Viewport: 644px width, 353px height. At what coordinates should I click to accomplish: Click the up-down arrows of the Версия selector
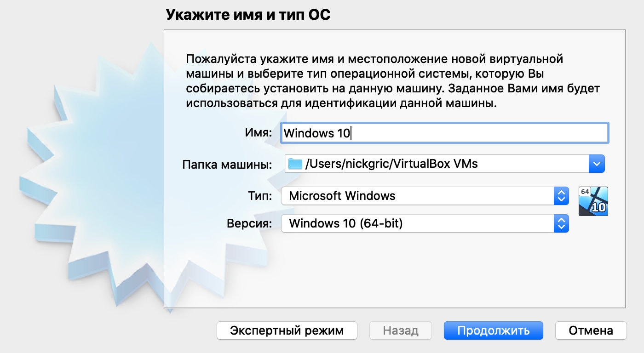pos(561,224)
